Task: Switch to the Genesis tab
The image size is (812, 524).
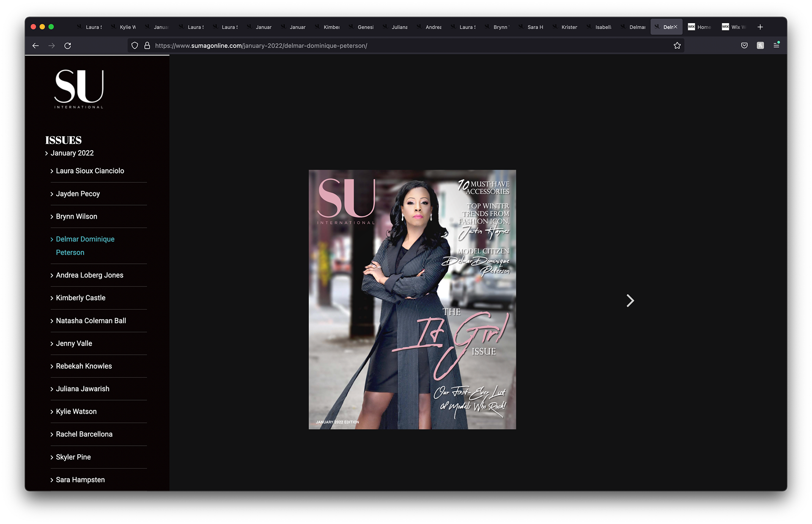Action: point(362,27)
